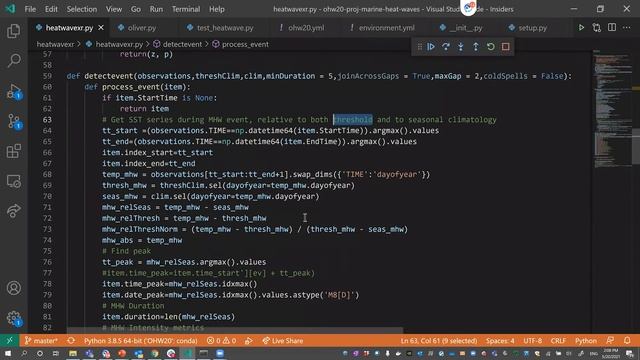Open Source Control view

(x=13, y=122)
